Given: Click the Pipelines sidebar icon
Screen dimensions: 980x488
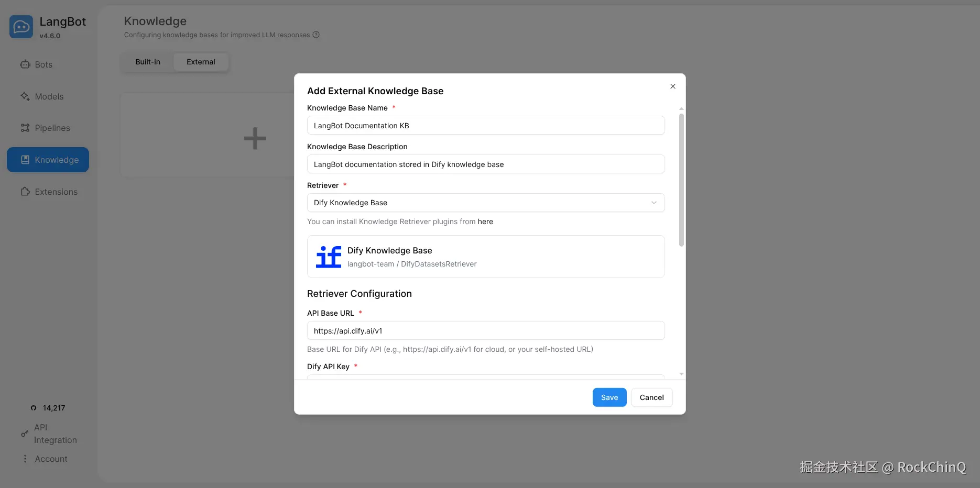Looking at the screenshot, I should (x=25, y=128).
